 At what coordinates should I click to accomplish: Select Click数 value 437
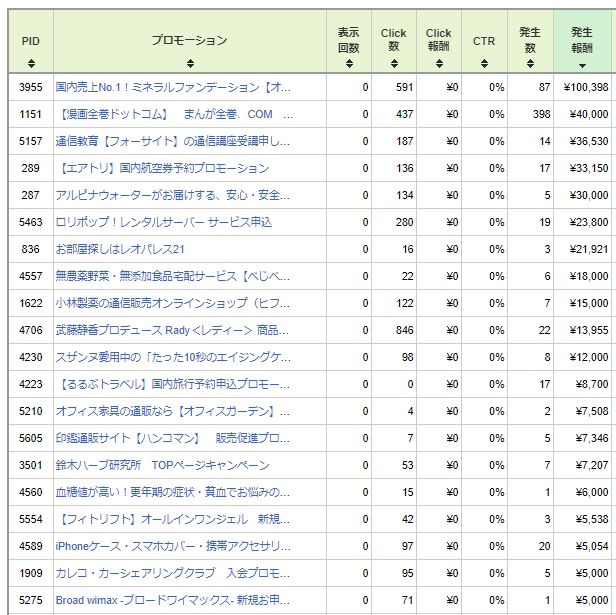point(404,114)
